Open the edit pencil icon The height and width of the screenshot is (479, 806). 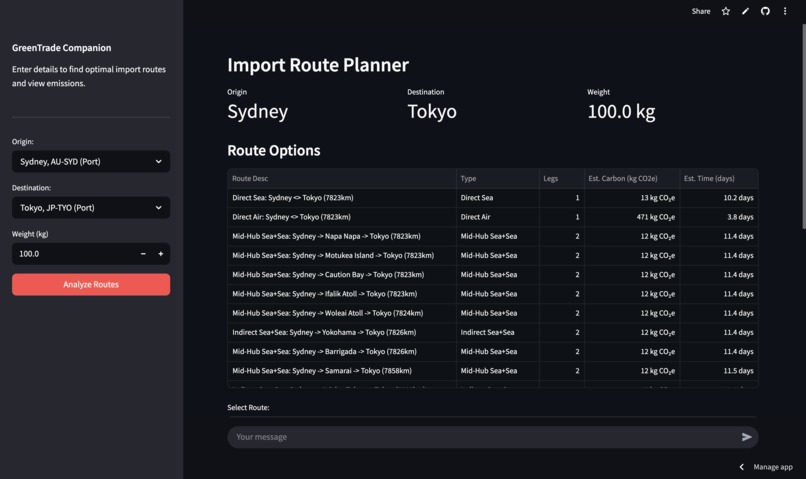pos(745,11)
